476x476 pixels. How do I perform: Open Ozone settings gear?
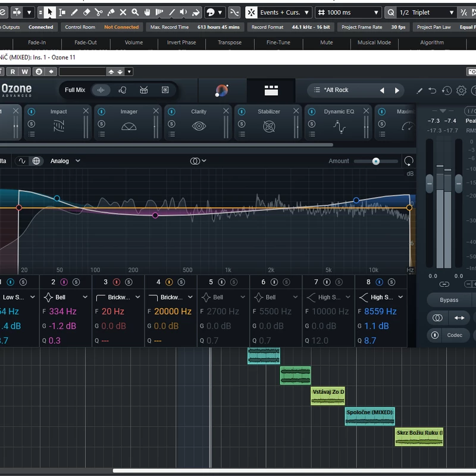[461, 90]
